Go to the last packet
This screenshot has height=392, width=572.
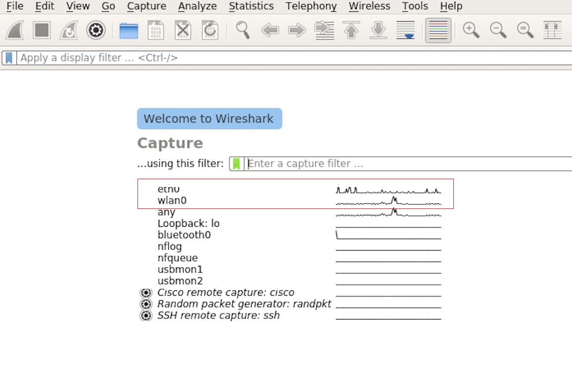coord(377,30)
